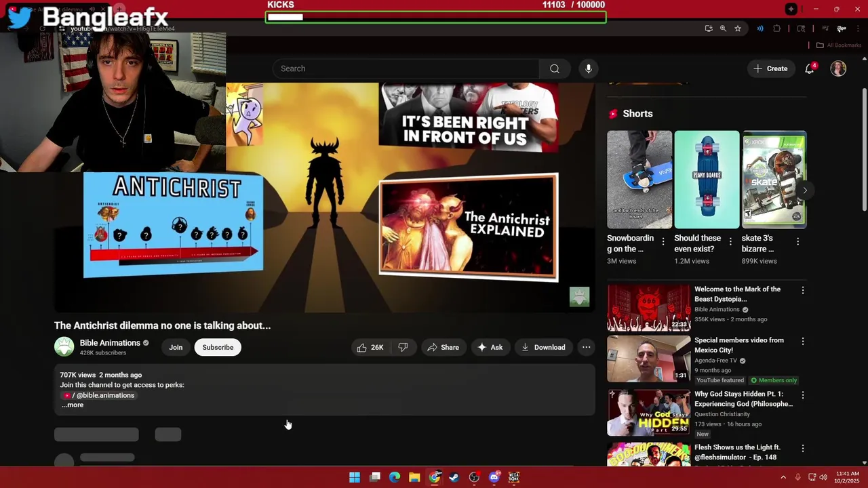Click the install app icon in address bar
868x488 pixels.
click(709, 28)
